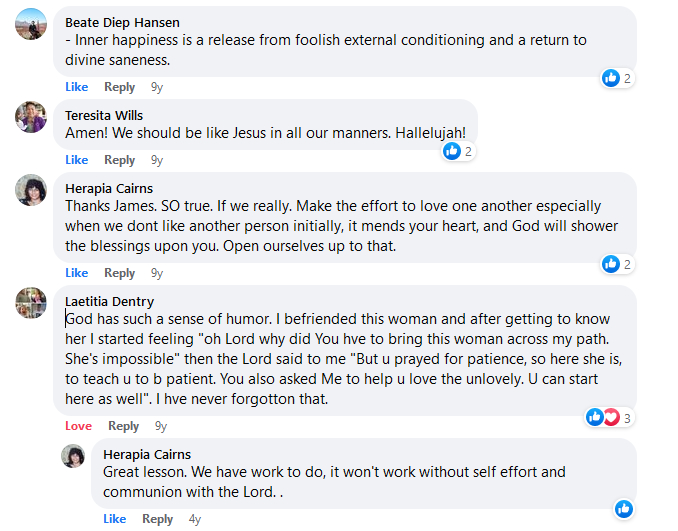The width and height of the screenshot is (678, 531).
Task: Open Herapia Cairns' avatar on the reply
Action: (x=74, y=456)
